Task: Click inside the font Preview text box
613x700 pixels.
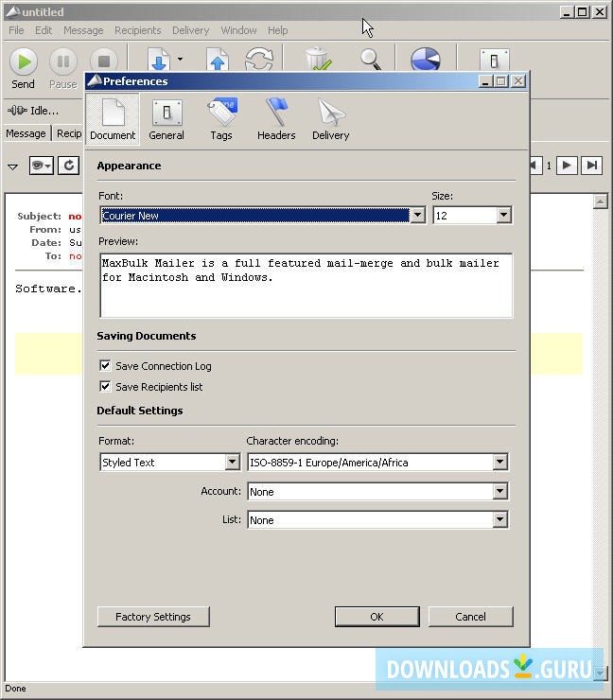Action: click(x=306, y=286)
